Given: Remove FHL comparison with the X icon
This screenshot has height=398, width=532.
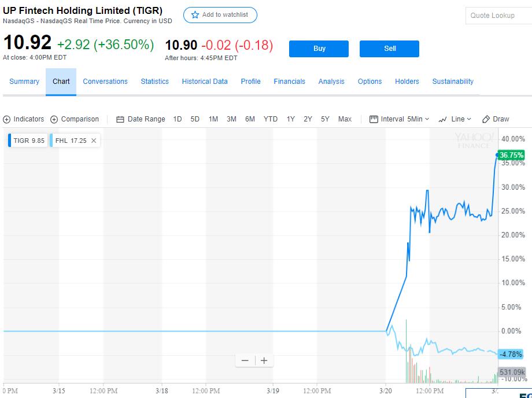Looking at the screenshot, I should point(94,141).
